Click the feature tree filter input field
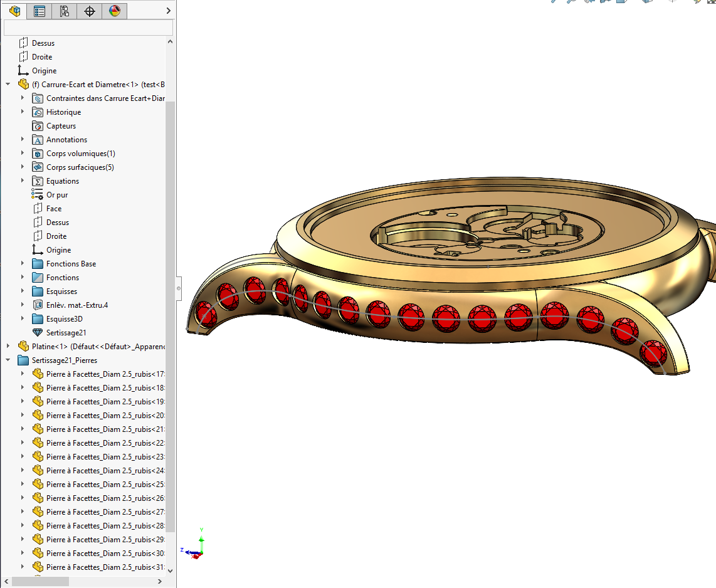Image resolution: width=716 pixels, height=588 pixels. tap(88, 28)
